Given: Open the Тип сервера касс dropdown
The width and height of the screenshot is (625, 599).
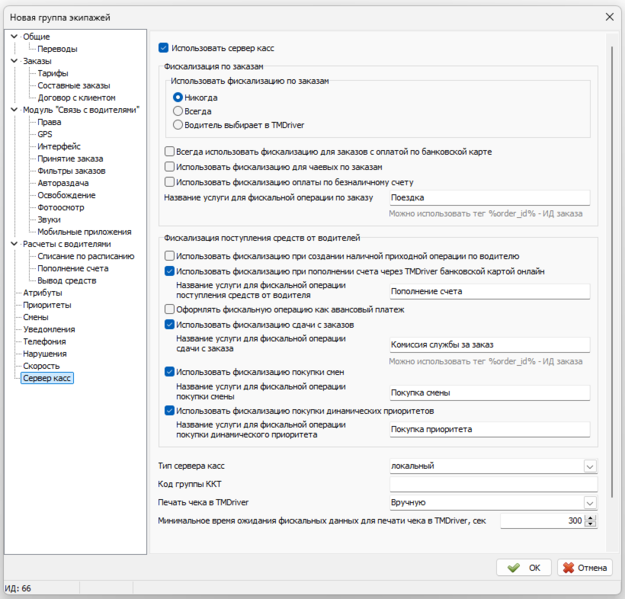Looking at the screenshot, I should (x=590, y=466).
